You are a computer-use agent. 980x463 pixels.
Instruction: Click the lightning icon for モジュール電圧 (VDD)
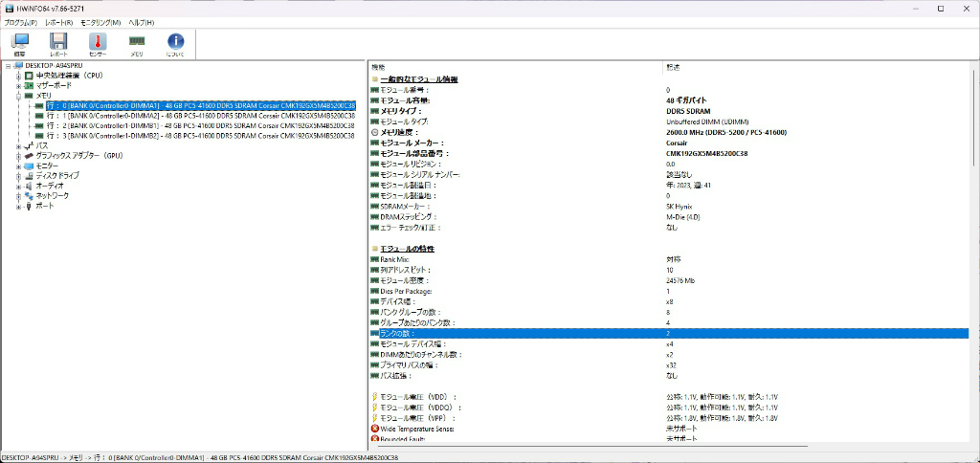coord(375,397)
